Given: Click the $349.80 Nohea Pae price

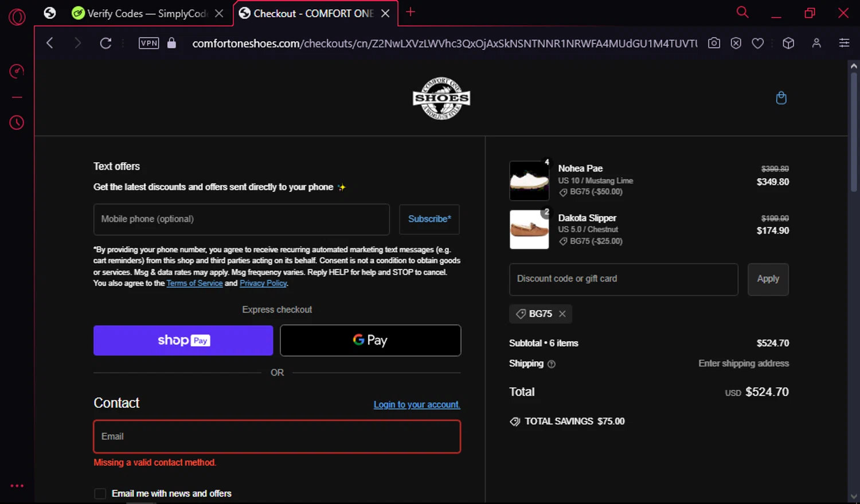Looking at the screenshot, I should 773,182.
